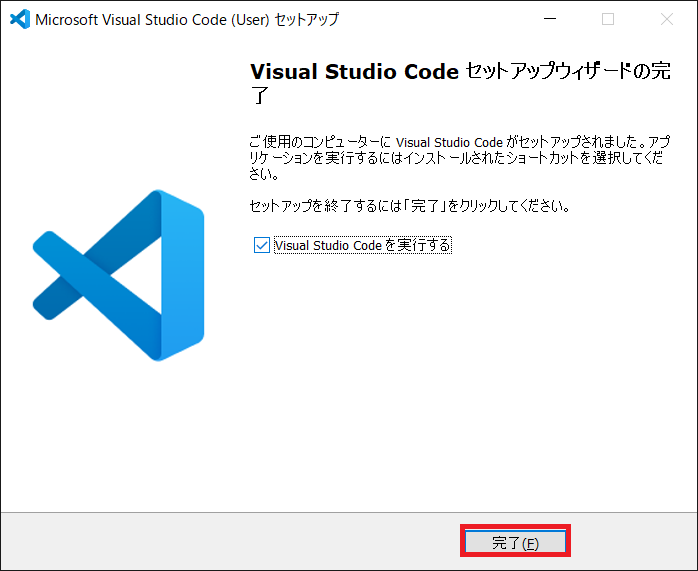Click the セットアップウィザードの完了 heading
The height and width of the screenshot is (571, 698).
[460, 83]
